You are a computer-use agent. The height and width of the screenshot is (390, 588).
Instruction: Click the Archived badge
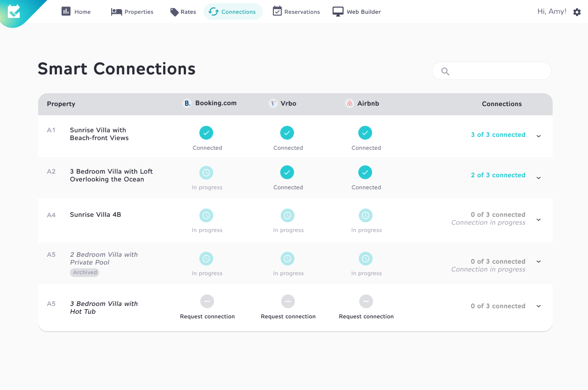click(x=85, y=272)
